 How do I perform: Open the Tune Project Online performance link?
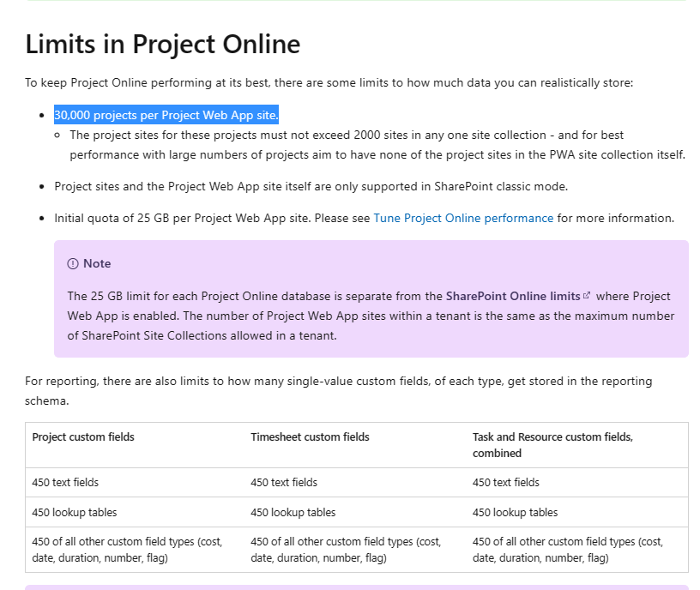pyautogui.click(x=463, y=218)
